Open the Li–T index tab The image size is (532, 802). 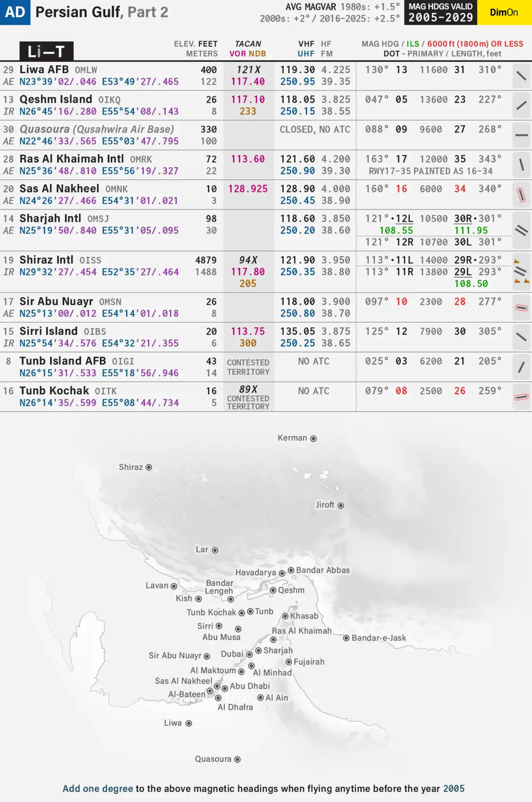pos(46,52)
